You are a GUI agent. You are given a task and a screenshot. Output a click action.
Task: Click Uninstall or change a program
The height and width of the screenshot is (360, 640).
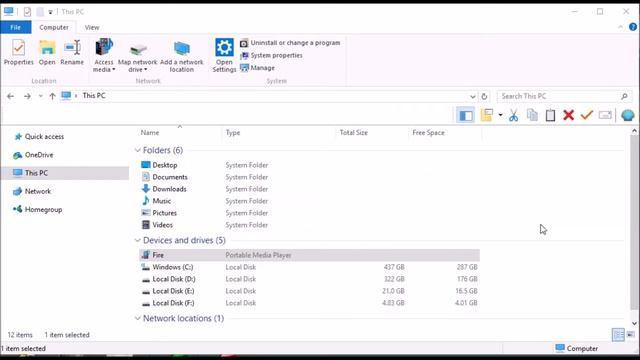tap(290, 43)
